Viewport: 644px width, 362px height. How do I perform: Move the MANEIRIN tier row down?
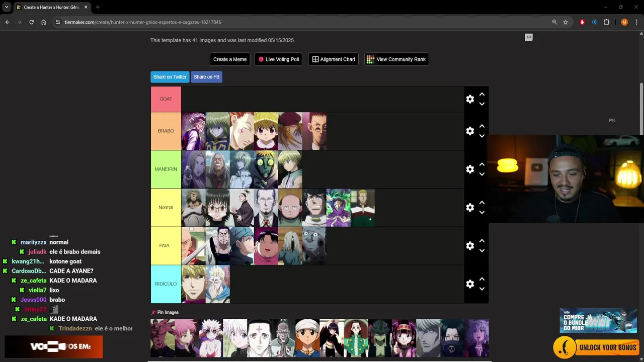pyautogui.click(x=482, y=174)
